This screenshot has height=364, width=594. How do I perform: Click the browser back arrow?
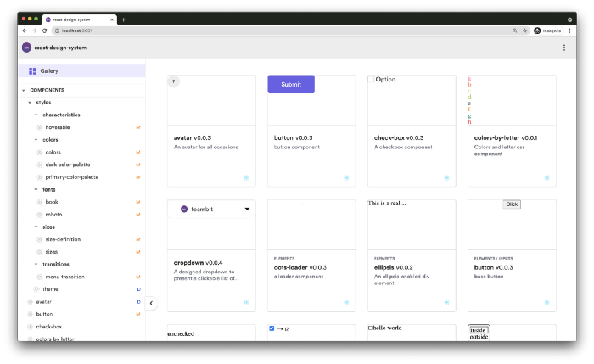25,31
